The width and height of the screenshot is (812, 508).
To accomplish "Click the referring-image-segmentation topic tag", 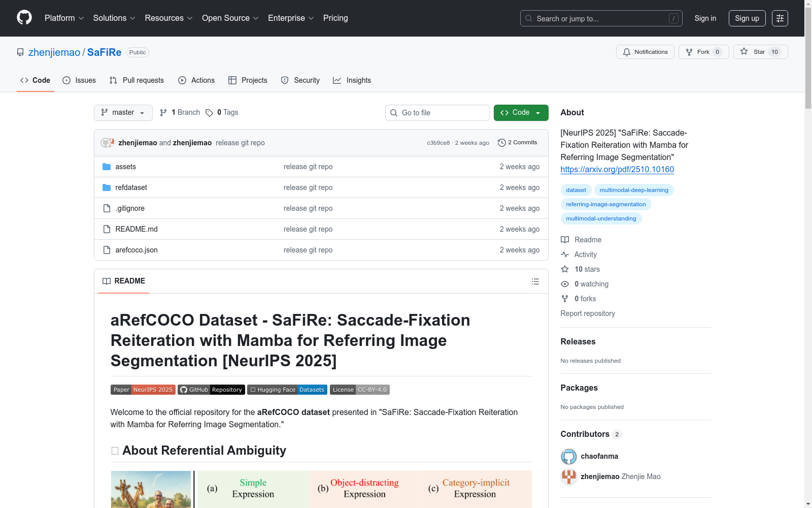I will [606, 204].
